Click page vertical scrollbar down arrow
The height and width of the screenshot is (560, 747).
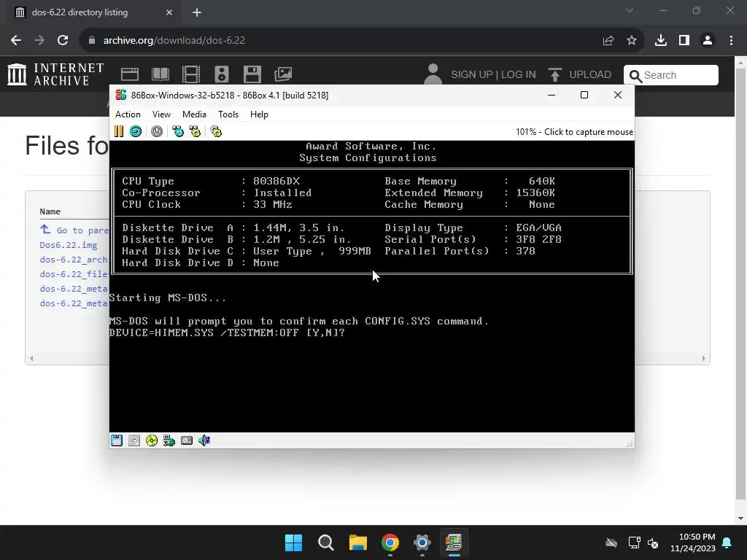pos(741,518)
